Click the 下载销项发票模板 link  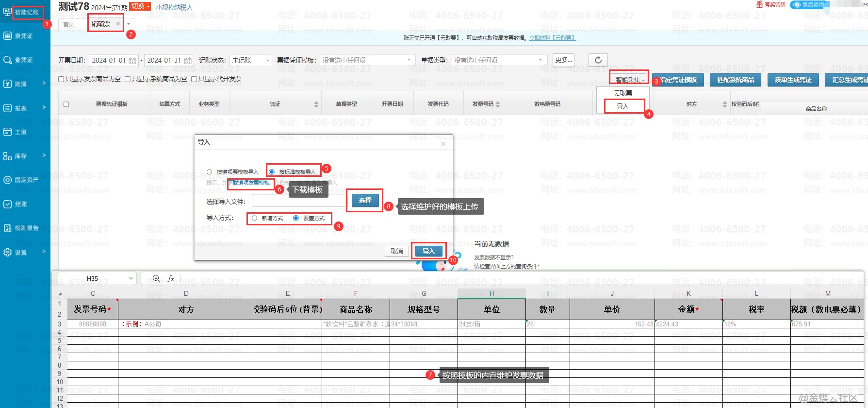(249, 183)
